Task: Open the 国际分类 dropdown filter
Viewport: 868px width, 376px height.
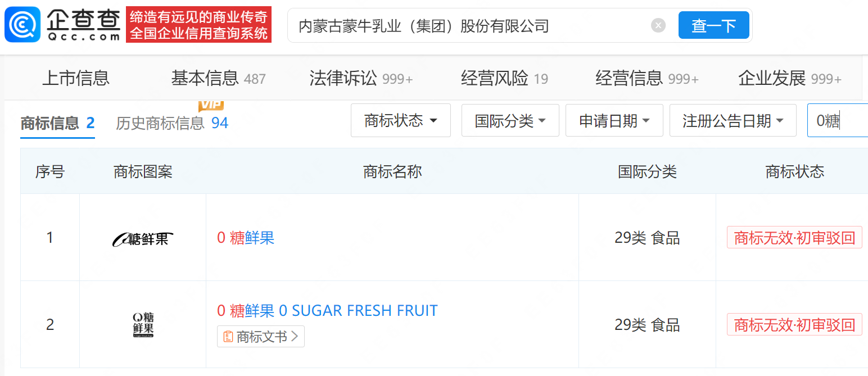Action: (510, 120)
